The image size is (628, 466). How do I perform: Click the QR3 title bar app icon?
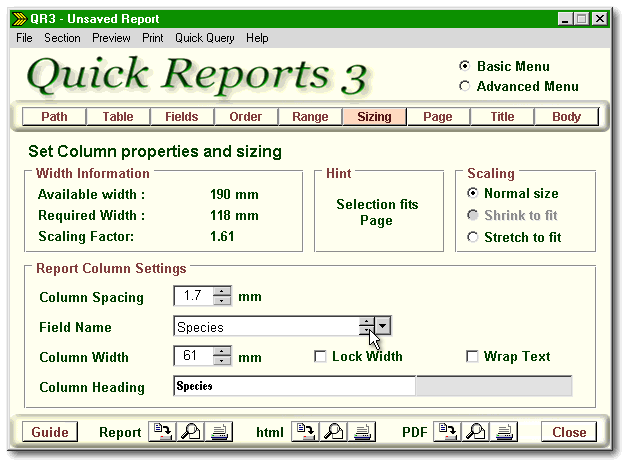[19, 19]
